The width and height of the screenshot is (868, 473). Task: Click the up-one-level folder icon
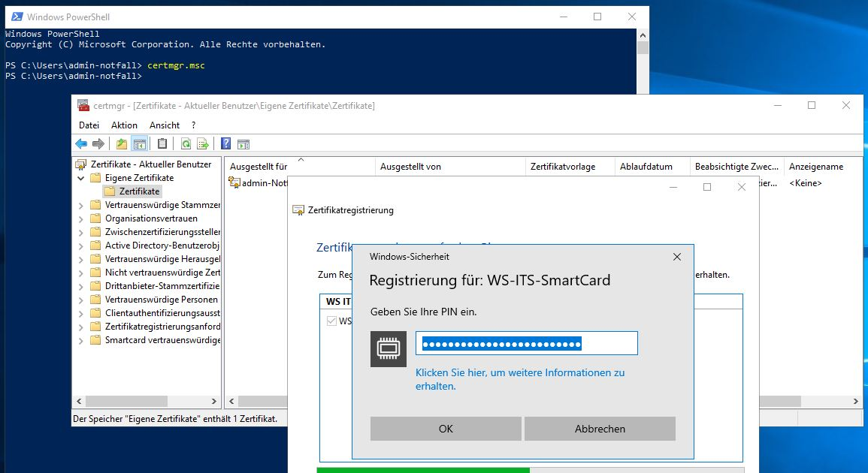tap(121, 144)
